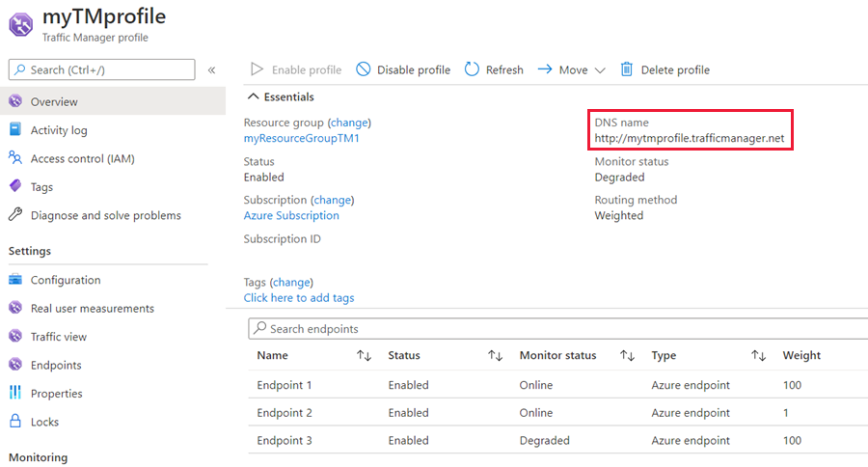Click the Delete profile trash icon
Viewport: 868px width, 467px height.
click(x=627, y=69)
